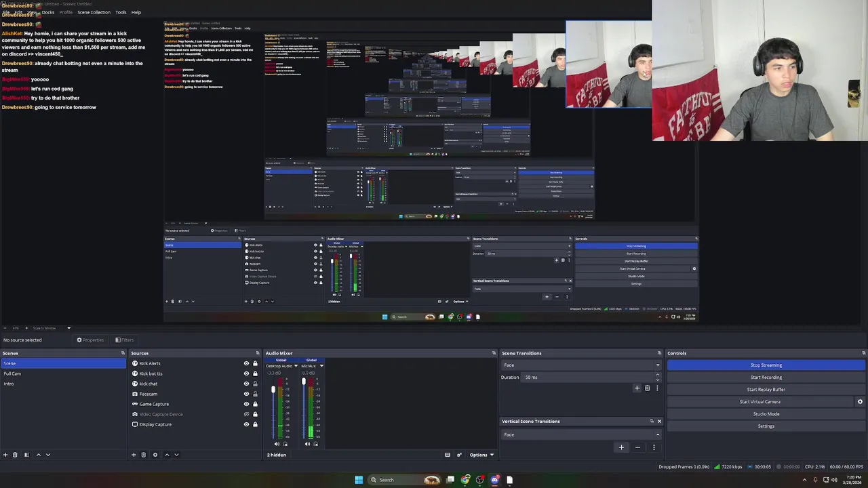
Task: Click the Windows Start button
Action: (359, 480)
